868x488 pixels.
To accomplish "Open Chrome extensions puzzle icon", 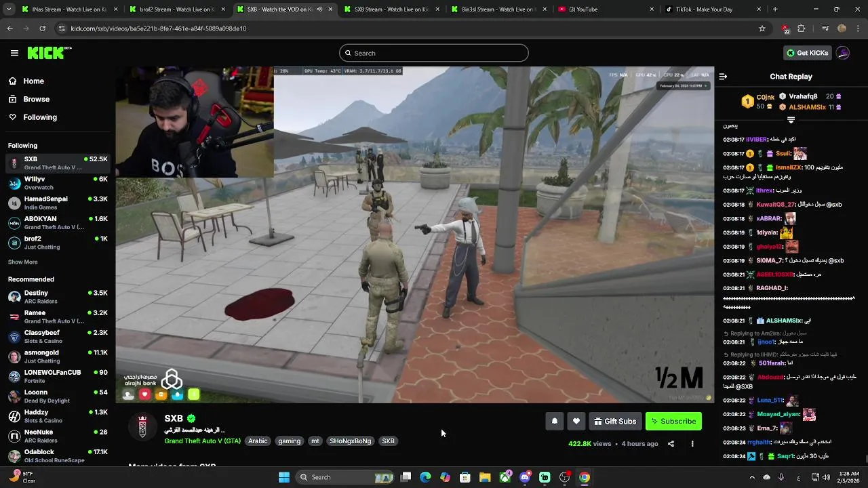I will tap(802, 28).
